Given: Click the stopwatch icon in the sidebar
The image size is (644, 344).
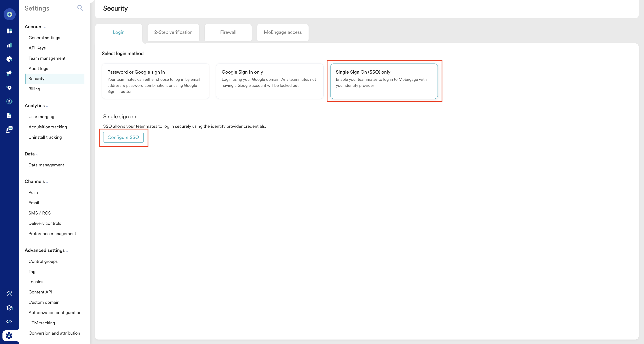Looking at the screenshot, I should point(9,87).
